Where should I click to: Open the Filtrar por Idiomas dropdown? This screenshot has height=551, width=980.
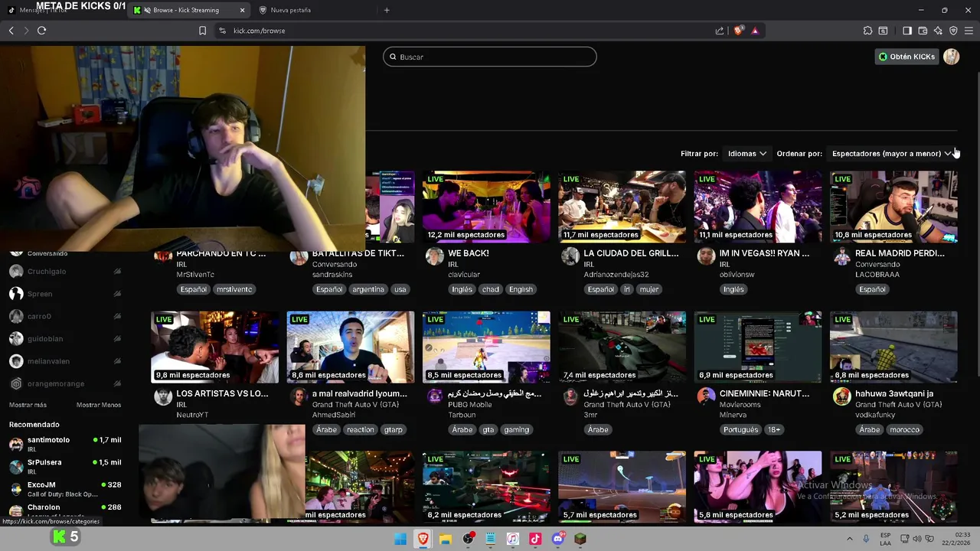click(746, 154)
